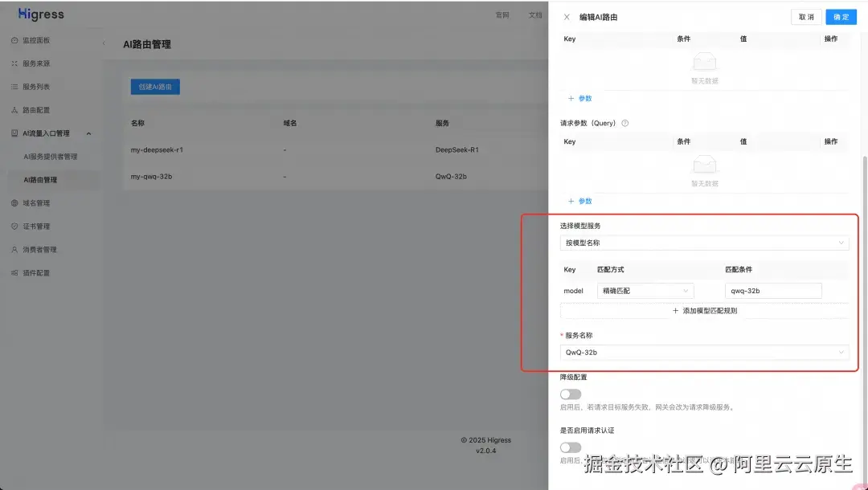Open 插件配置 in the sidebar
Viewport: 868px width, 490px height.
[x=36, y=272]
